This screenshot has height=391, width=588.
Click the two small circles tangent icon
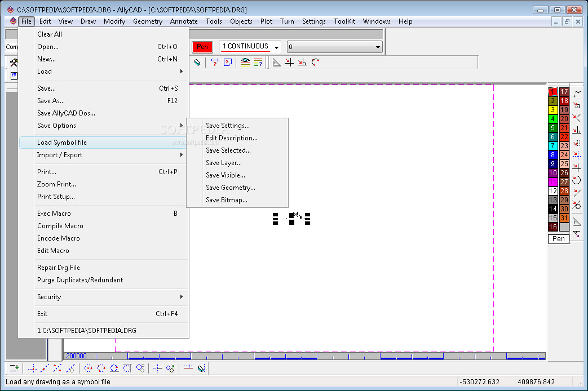pos(140,368)
